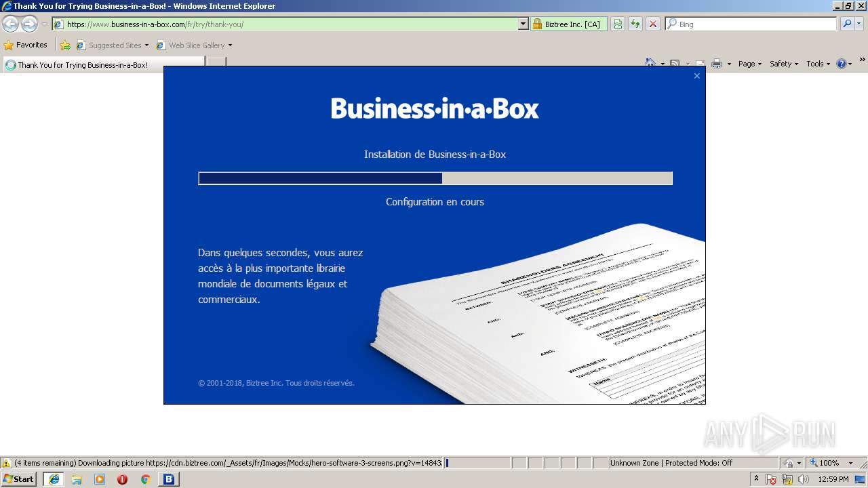Add page to Favorites Bar icon
Screen dimensions: 868x488
pyautogui.click(x=65, y=45)
